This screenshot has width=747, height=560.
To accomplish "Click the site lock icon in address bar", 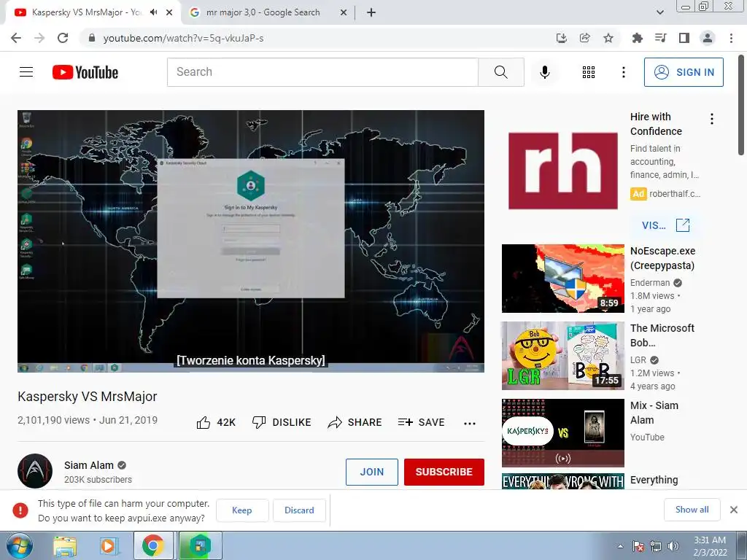I will [92, 38].
